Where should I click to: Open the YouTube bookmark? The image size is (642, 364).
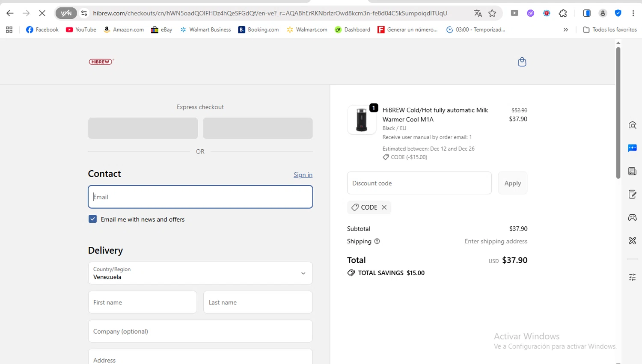[81, 30]
